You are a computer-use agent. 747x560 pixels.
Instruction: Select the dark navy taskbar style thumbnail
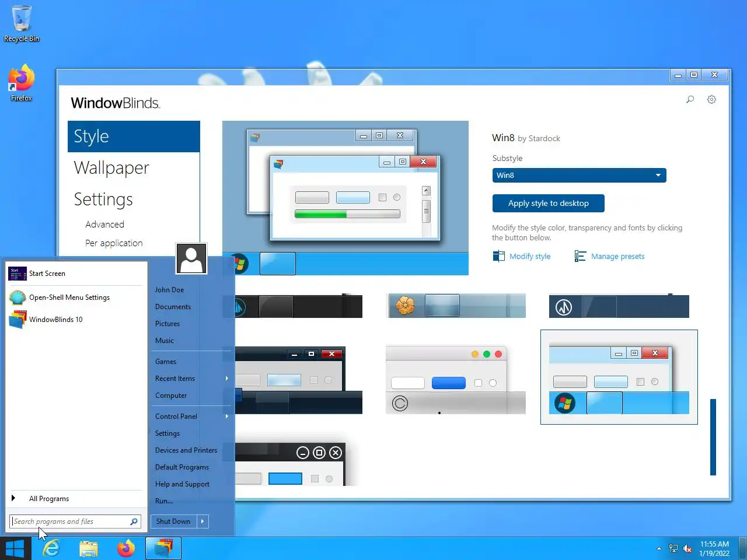coord(619,306)
